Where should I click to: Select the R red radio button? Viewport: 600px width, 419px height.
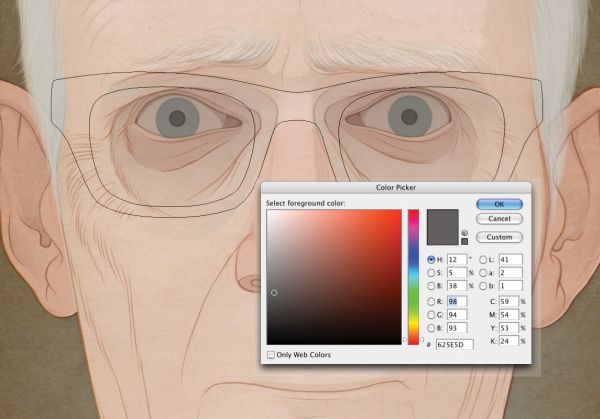point(431,302)
